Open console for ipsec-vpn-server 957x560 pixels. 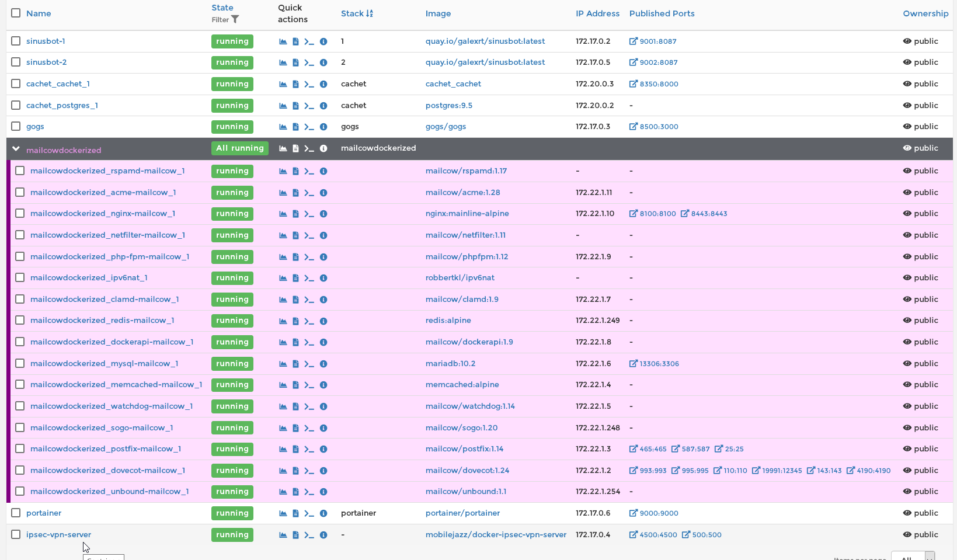click(309, 535)
